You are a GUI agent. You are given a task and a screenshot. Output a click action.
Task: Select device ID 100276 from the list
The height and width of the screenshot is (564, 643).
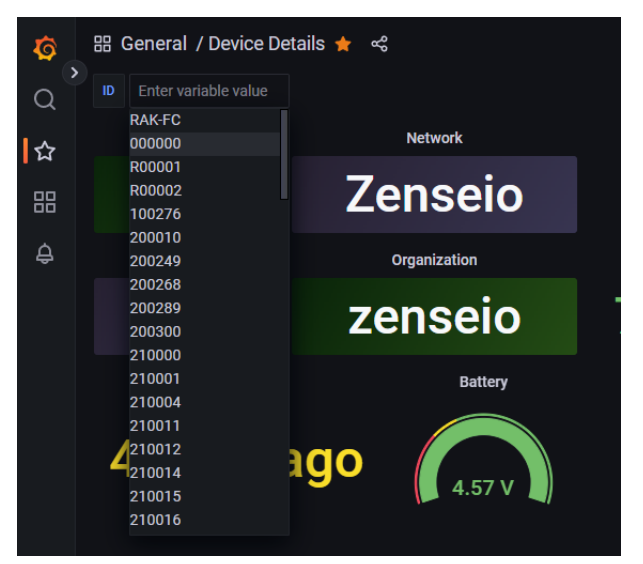[x=156, y=214]
